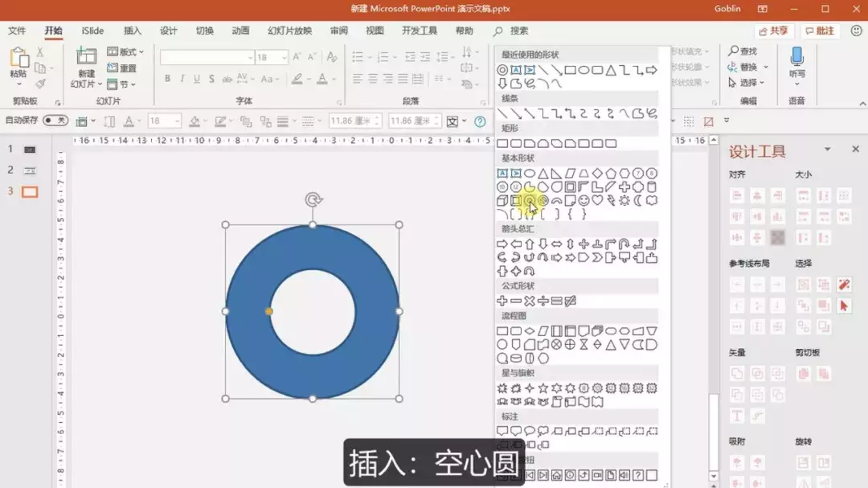Switch to the 插入 tab

[x=133, y=31]
